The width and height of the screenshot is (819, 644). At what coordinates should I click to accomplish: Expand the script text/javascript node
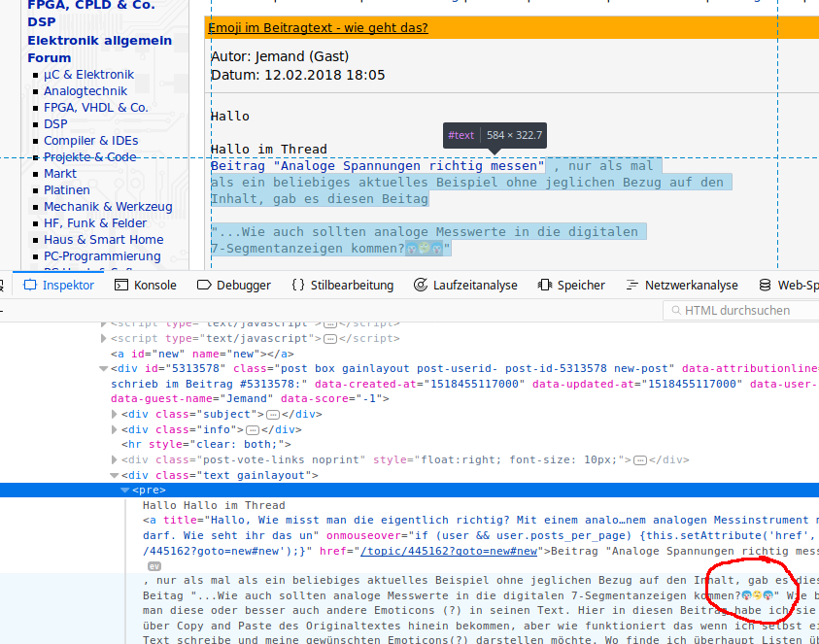point(103,338)
